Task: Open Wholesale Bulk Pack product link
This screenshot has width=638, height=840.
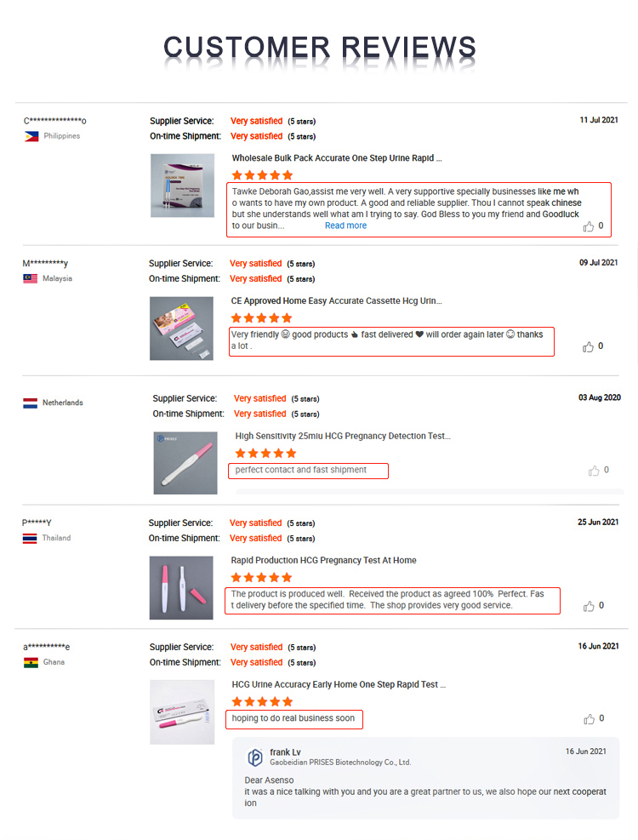Action: pos(337,158)
